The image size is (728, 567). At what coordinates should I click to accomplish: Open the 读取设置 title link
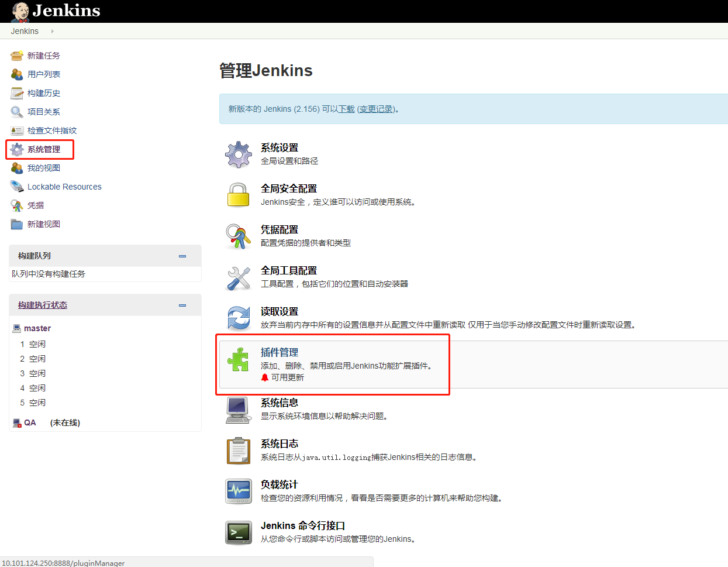(280, 311)
